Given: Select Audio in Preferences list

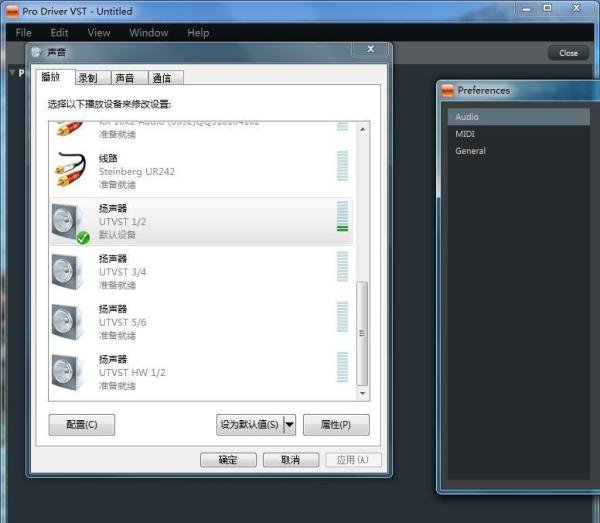Looking at the screenshot, I should tap(518, 117).
